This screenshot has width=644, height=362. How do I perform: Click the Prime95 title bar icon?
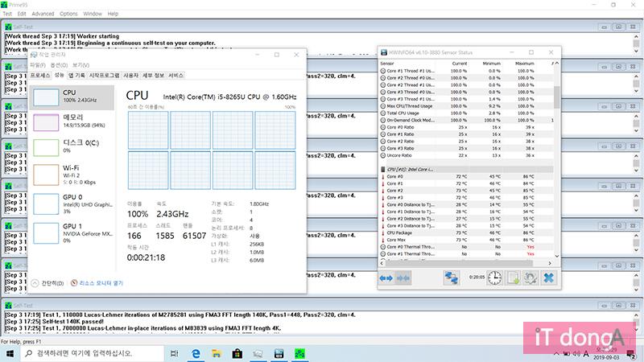pyautogui.click(x=4, y=5)
